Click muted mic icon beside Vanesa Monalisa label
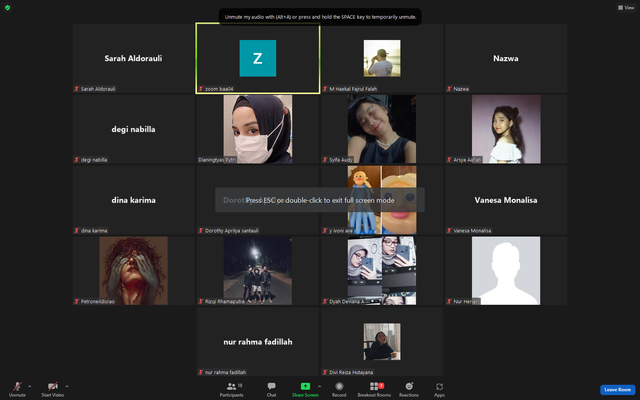The image size is (640, 400). (x=449, y=231)
